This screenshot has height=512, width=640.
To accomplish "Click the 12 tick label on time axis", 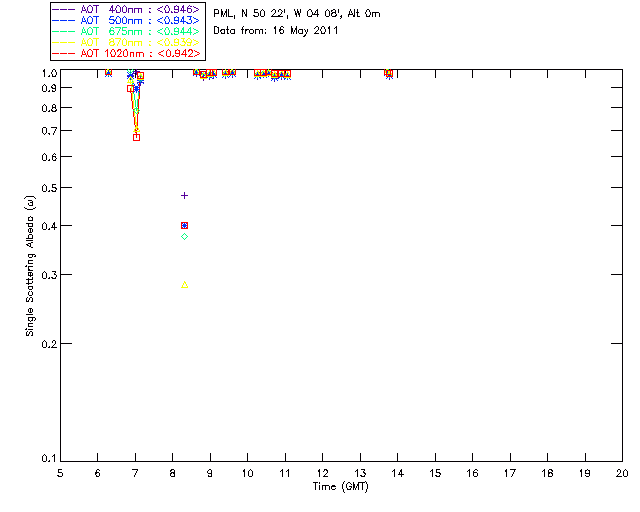I will 322,473.
